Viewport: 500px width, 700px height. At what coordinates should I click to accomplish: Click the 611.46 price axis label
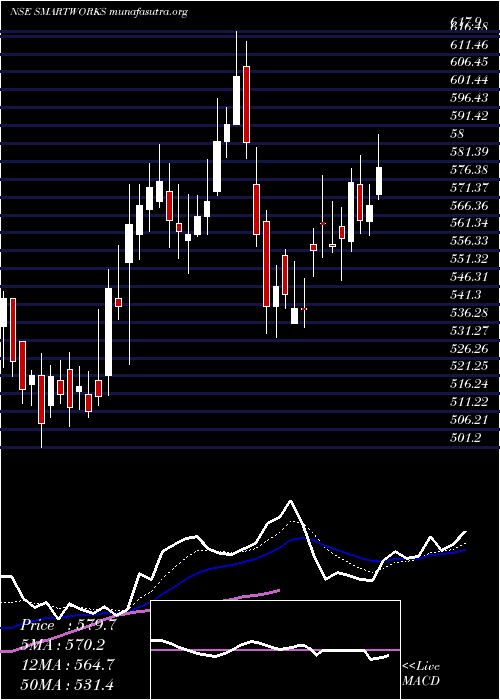click(x=468, y=44)
